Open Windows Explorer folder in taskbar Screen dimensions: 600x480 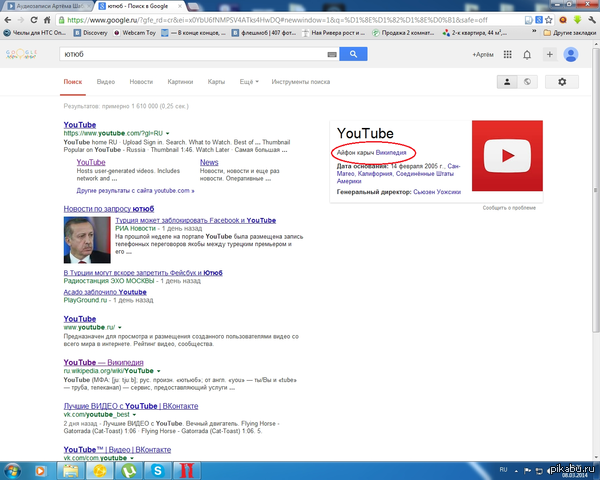tap(70, 471)
